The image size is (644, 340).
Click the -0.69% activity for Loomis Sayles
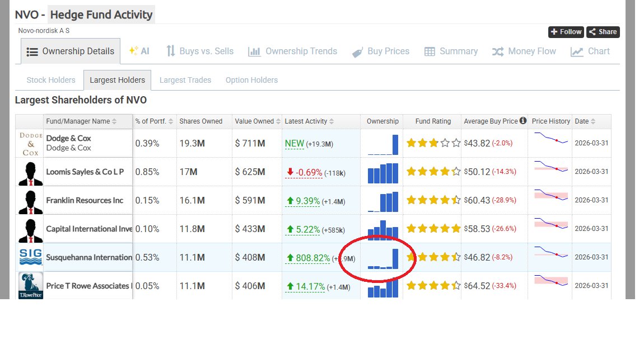pyautogui.click(x=304, y=172)
